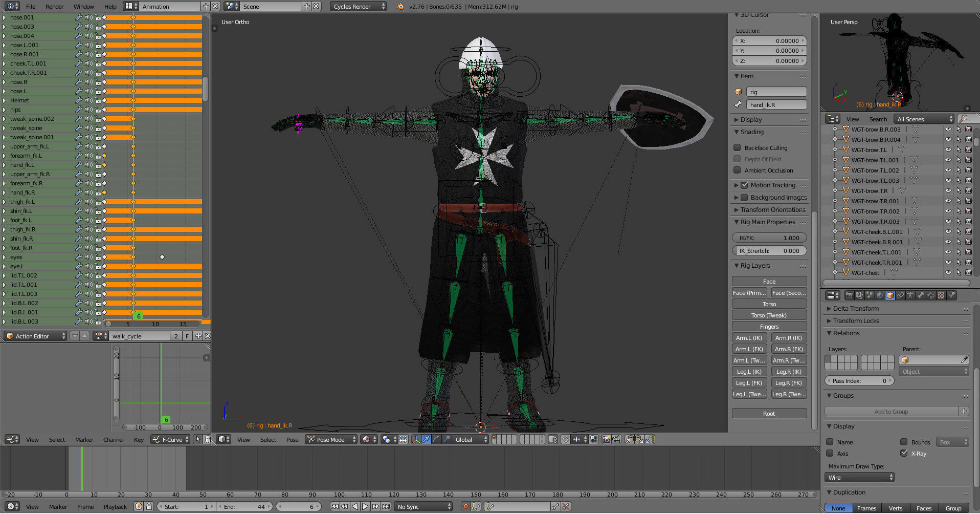The height and width of the screenshot is (514, 980).
Task: Click the Torso (Tweak) rig layer button
Action: click(x=769, y=315)
